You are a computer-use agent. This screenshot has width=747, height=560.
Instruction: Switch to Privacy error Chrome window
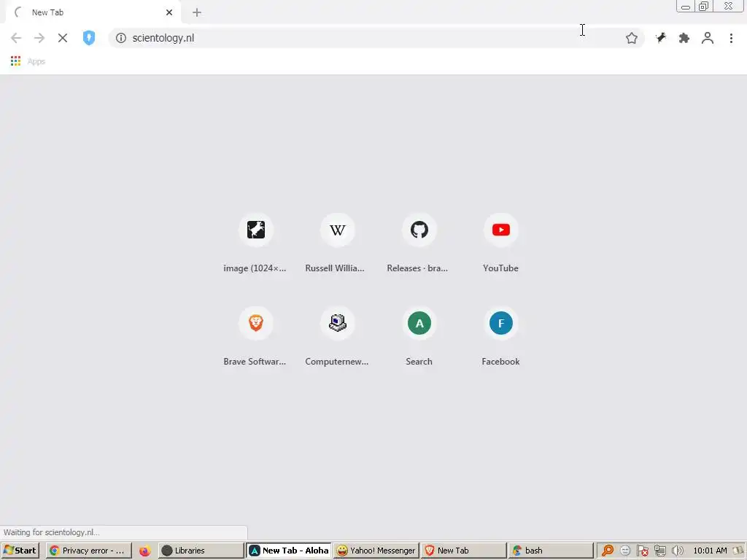click(88, 551)
